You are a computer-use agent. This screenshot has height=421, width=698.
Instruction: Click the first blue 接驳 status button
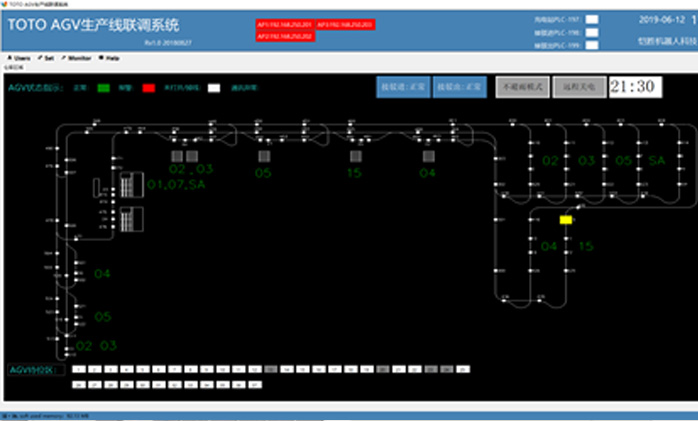[x=403, y=87]
